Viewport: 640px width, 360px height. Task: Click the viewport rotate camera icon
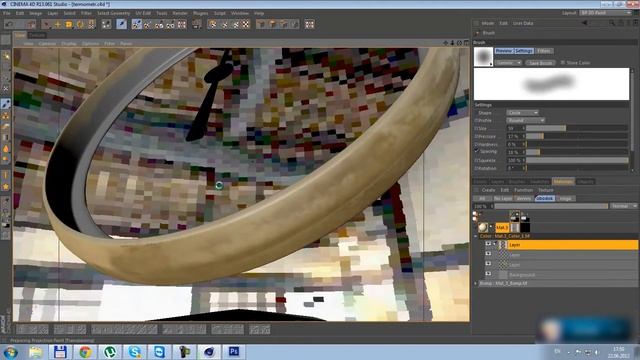459,43
